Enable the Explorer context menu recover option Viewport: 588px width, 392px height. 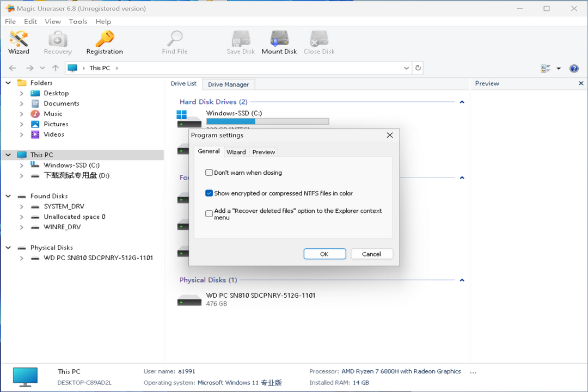[209, 214]
